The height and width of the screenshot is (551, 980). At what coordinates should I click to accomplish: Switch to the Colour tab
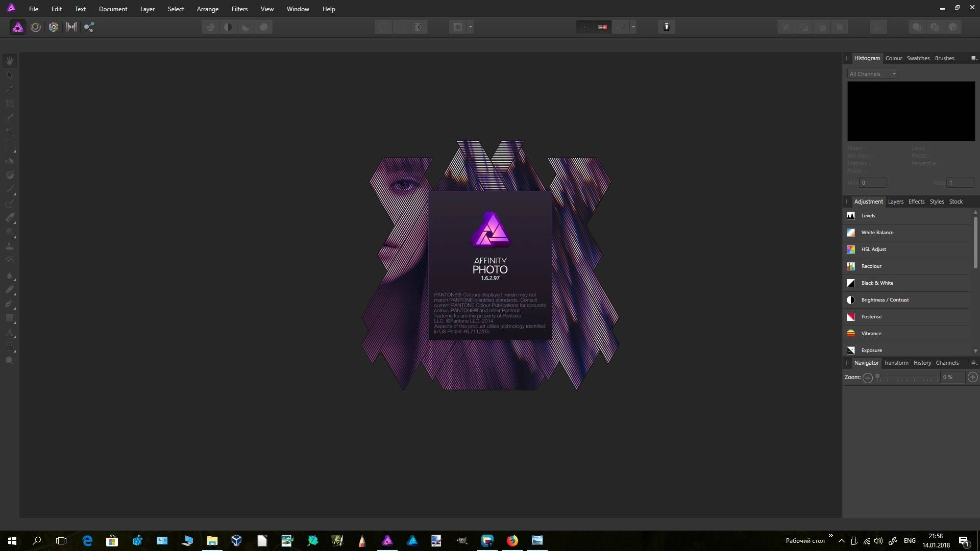click(894, 58)
